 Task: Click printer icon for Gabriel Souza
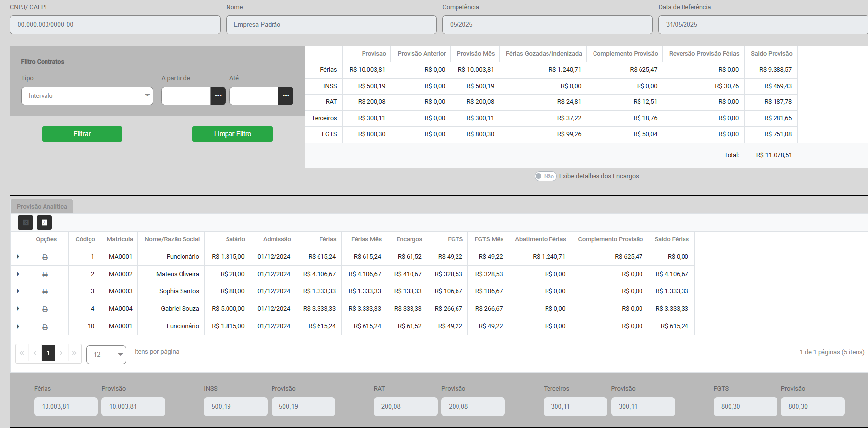[45, 309]
